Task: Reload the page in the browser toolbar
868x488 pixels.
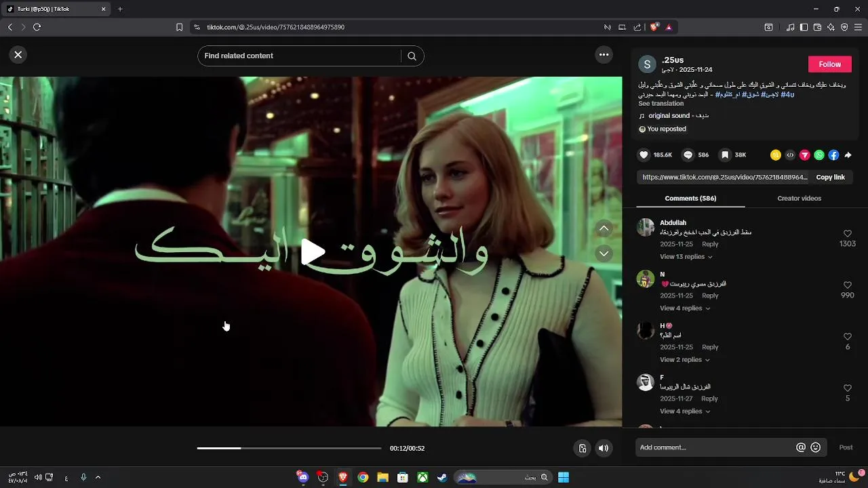Action: click(37, 27)
